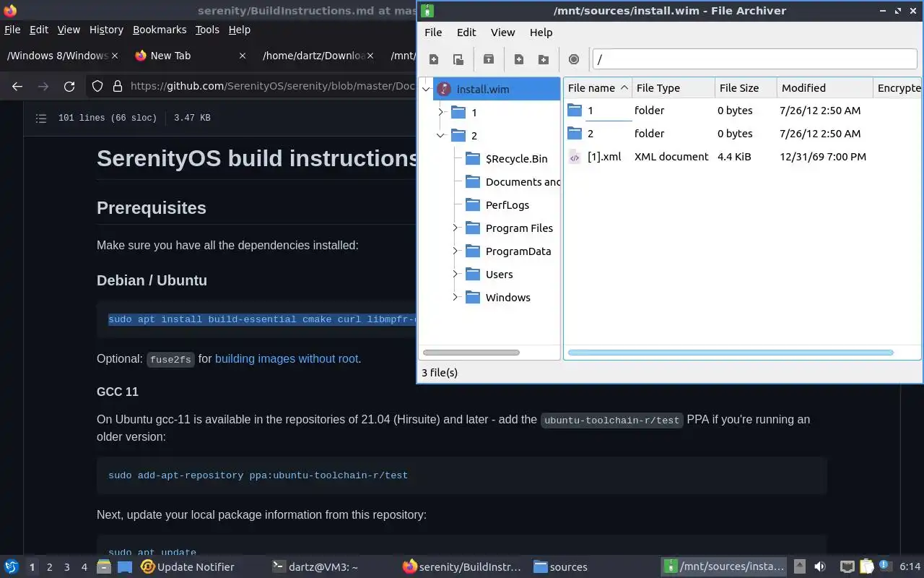This screenshot has width=924, height=578.
Task: Collapse the install.wim tree root
Action: coord(426,90)
